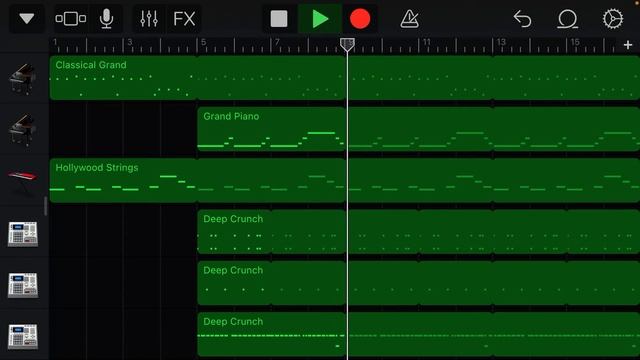Stop playback with the square button
The width and height of the screenshot is (640, 360).
click(x=279, y=19)
